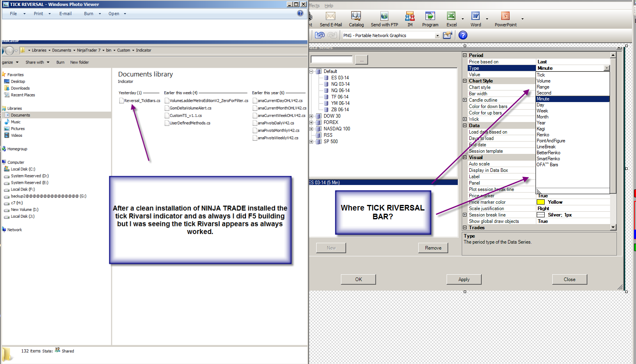Viewport: 636px width, 364px height.
Task: Send capture to Excel icon
Action: pyautogui.click(x=451, y=16)
